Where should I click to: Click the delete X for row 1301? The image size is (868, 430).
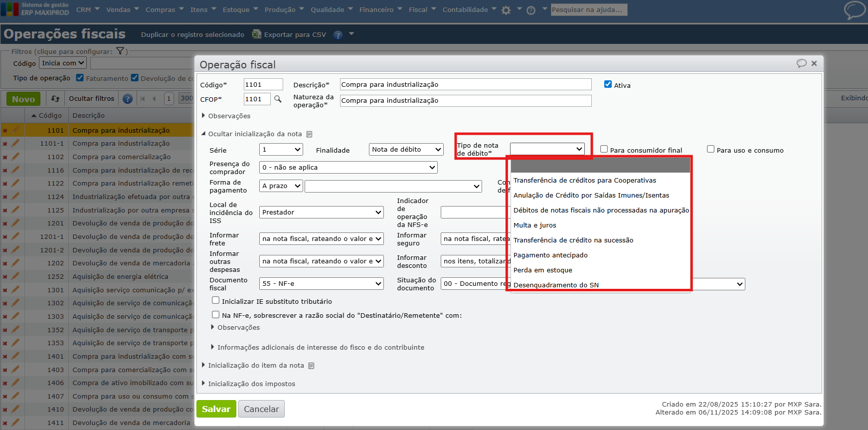5,290
